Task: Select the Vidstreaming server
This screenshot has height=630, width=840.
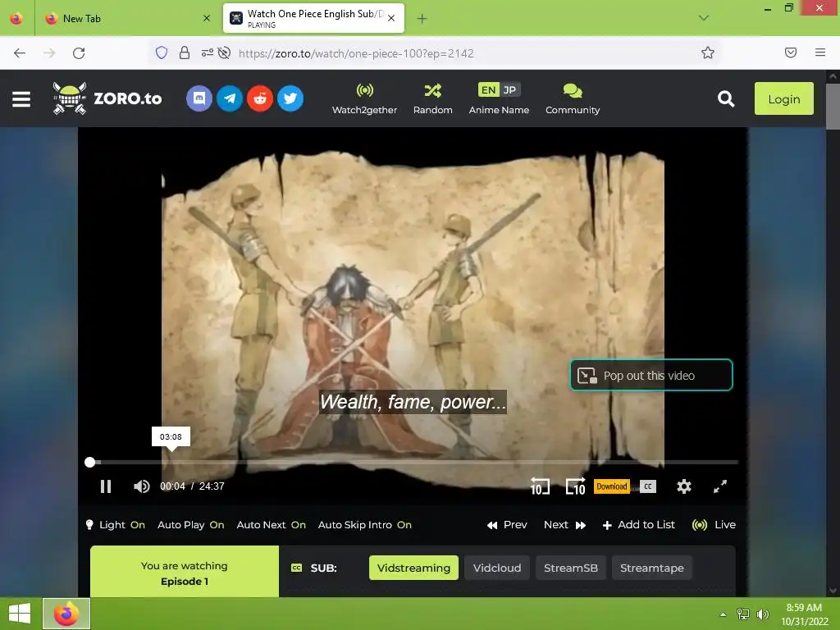Action: [413, 568]
